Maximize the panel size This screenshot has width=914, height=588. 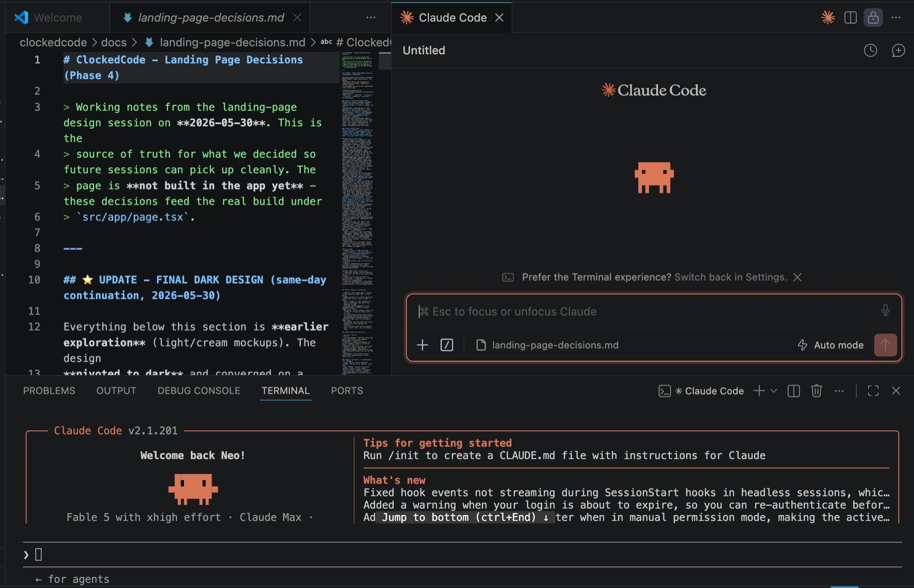[x=873, y=390]
